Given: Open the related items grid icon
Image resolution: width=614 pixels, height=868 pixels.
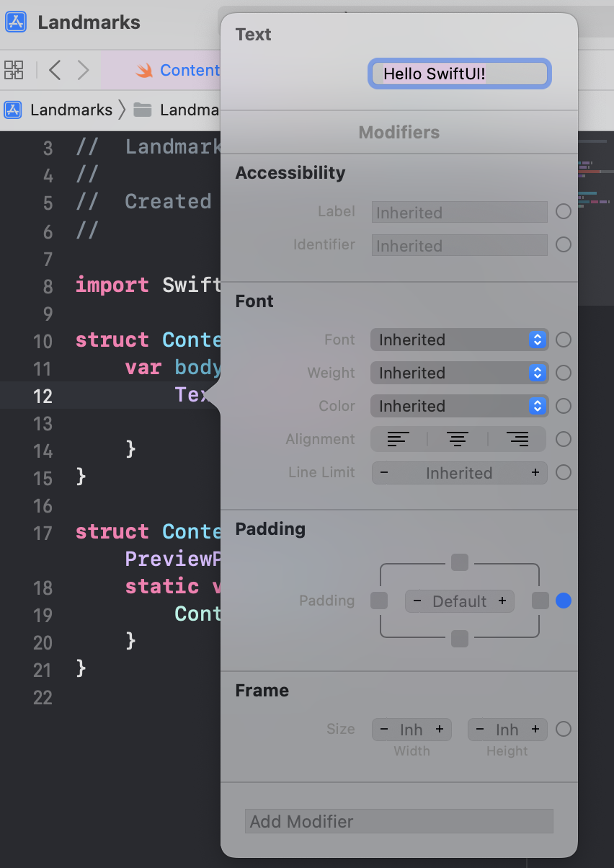Looking at the screenshot, I should pos(14,70).
